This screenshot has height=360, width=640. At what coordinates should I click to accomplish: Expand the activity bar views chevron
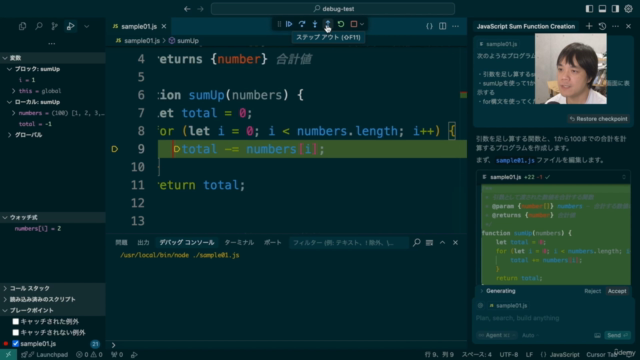coord(87,26)
